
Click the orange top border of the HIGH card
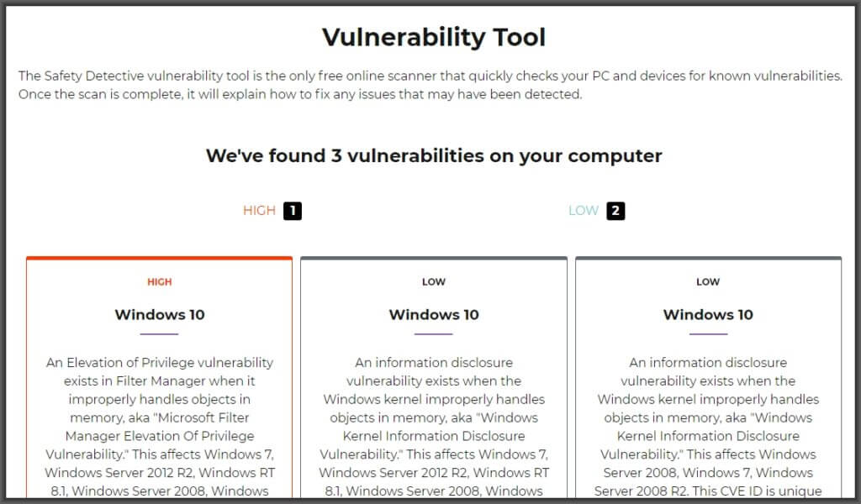[160, 258]
